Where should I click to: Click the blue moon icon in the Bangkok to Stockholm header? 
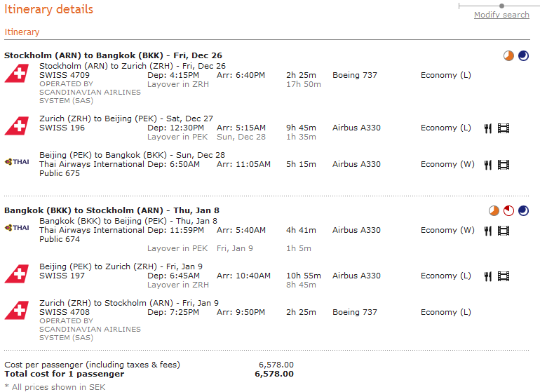[523, 210]
